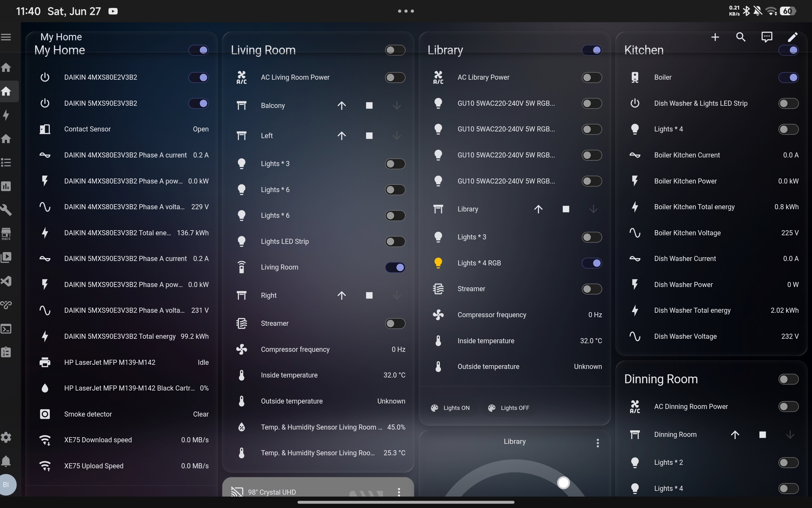Image resolution: width=812 pixels, height=508 pixels.
Task: Raise the Right cover with up arrow
Action: 342,295
